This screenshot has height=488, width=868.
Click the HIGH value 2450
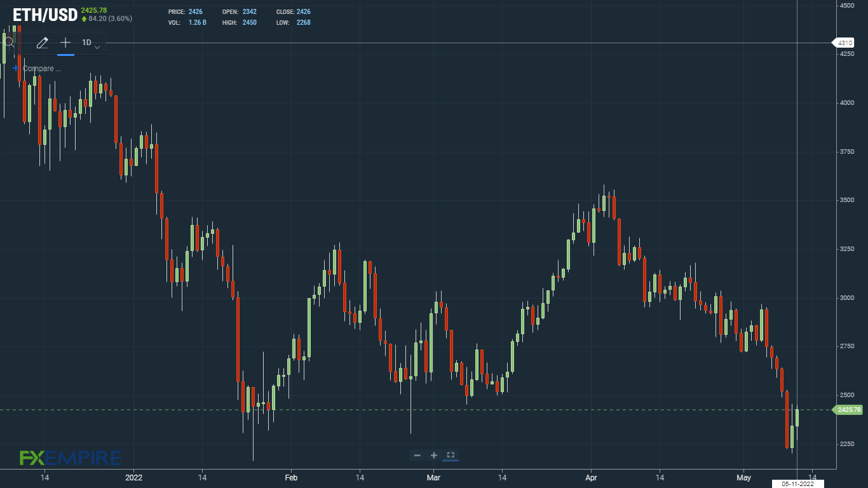pyautogui.click(x=250, y=23)
